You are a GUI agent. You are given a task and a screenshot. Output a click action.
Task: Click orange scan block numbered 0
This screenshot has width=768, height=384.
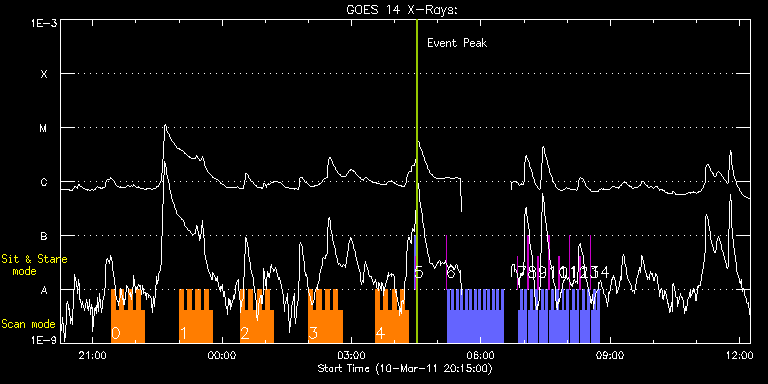click(x=128, y=316)
